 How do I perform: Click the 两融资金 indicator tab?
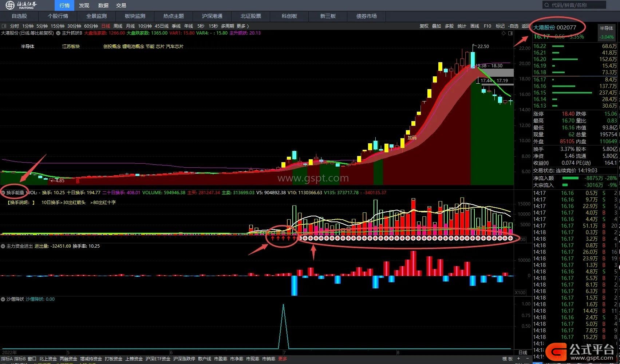(x=68, y=359)
